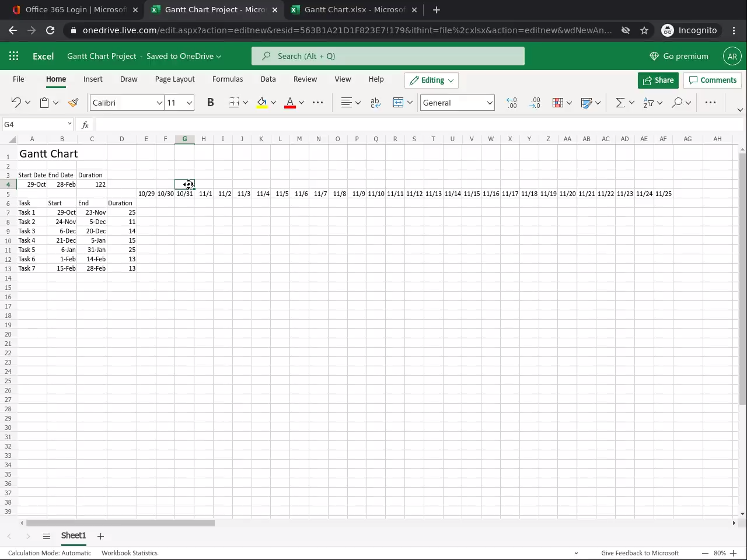
Task: Expand the Name Box dropdown arrow
Action: point(69,124)
